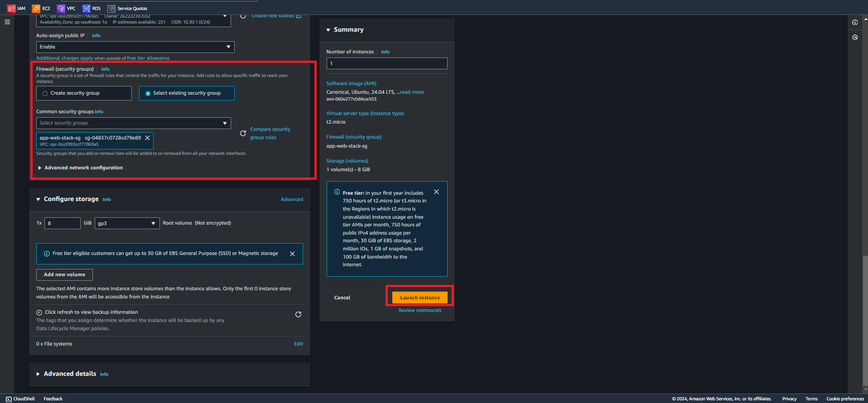Screen dimensions: 868x403
Task: Click the clock icon beside backup information
Action: (x=39, y=312)
